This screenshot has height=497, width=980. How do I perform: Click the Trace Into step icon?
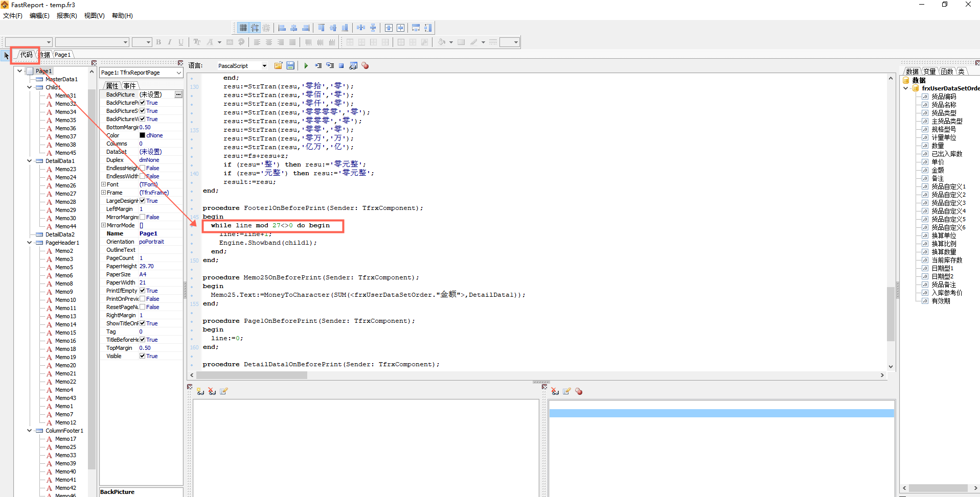pyautogui.click(x=318, y=65)
